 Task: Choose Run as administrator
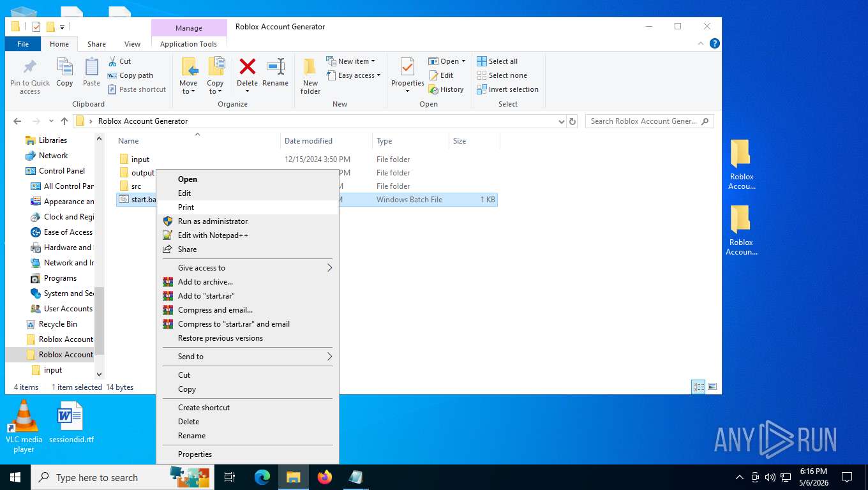[248, 221]
